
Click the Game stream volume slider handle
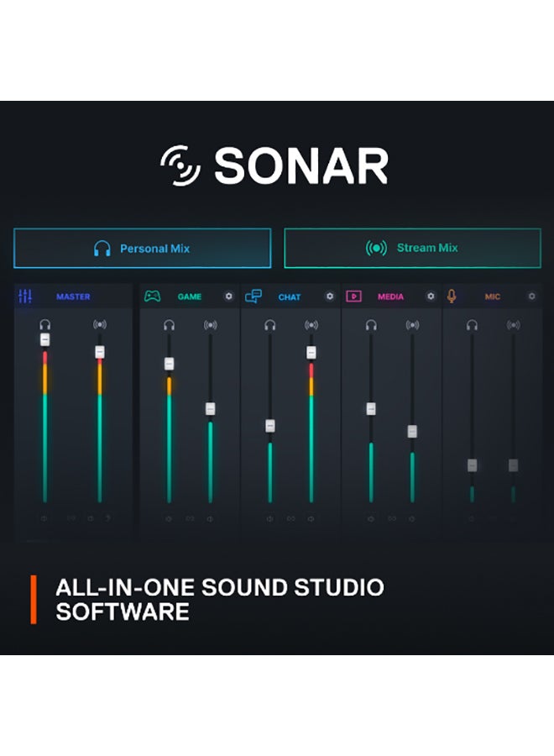click(x=210, y=409)
